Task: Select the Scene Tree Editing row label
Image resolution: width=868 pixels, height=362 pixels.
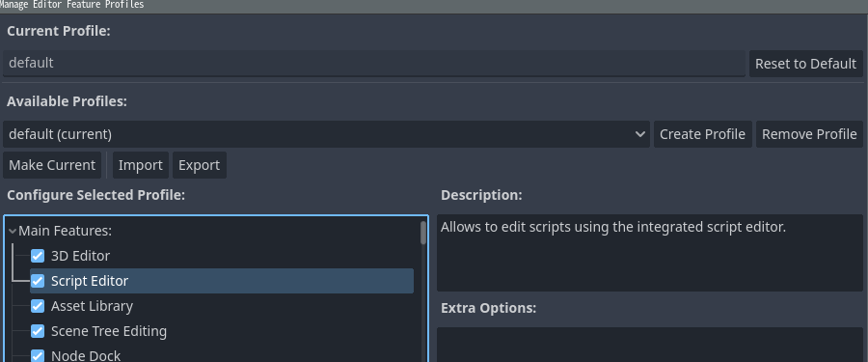Action: (x=108, y=331)
